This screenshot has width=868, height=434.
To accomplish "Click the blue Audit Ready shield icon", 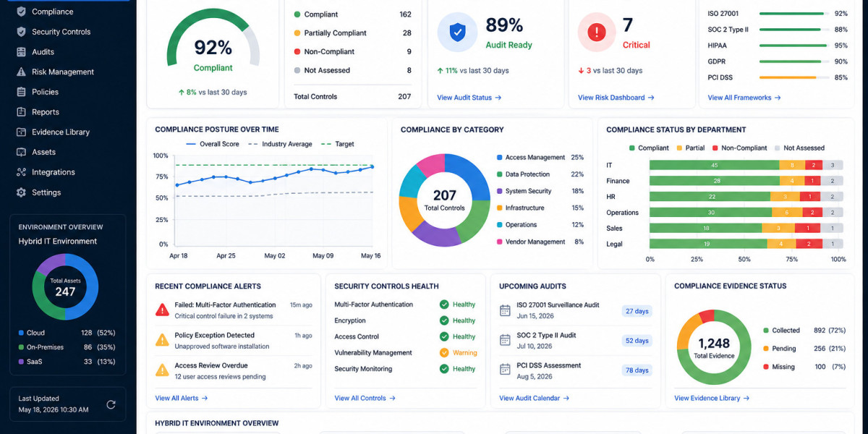I will [457, 33].
